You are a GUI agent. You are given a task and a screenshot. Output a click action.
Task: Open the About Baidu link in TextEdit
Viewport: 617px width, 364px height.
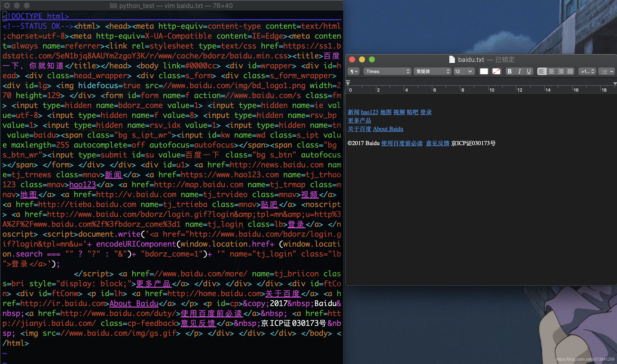point(388,129)
